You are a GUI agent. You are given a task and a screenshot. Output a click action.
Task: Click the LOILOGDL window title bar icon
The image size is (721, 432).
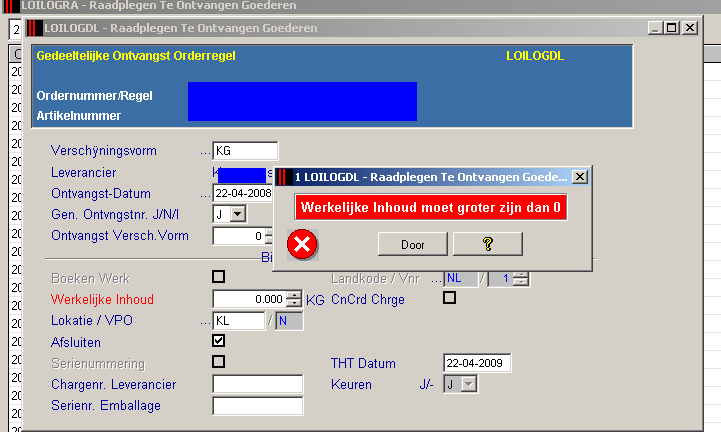click(x=34, y=28)
